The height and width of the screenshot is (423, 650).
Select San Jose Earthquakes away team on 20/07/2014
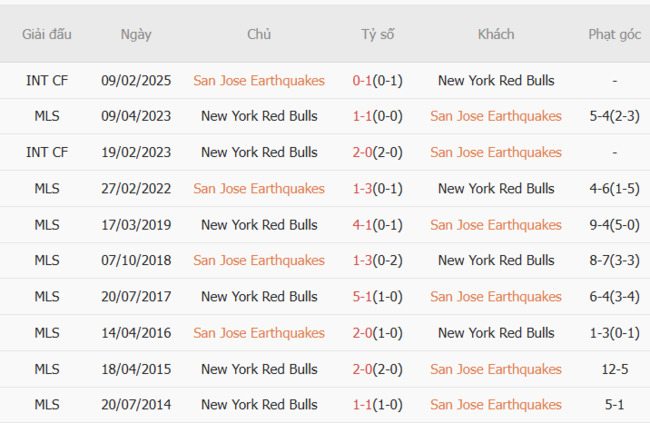tap(496, 405)
